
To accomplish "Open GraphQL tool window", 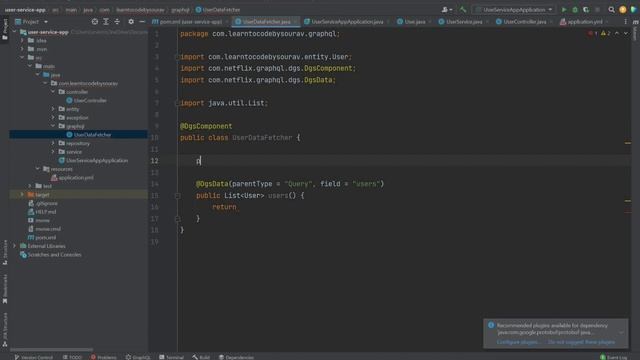I will (138, 357).
